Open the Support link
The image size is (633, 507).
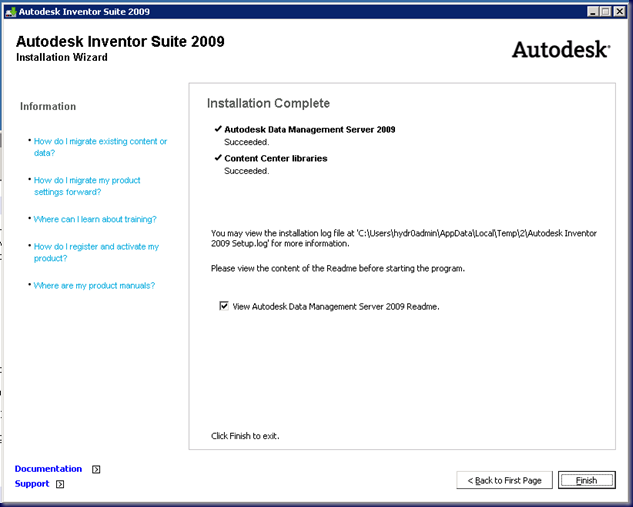[31, 484]
